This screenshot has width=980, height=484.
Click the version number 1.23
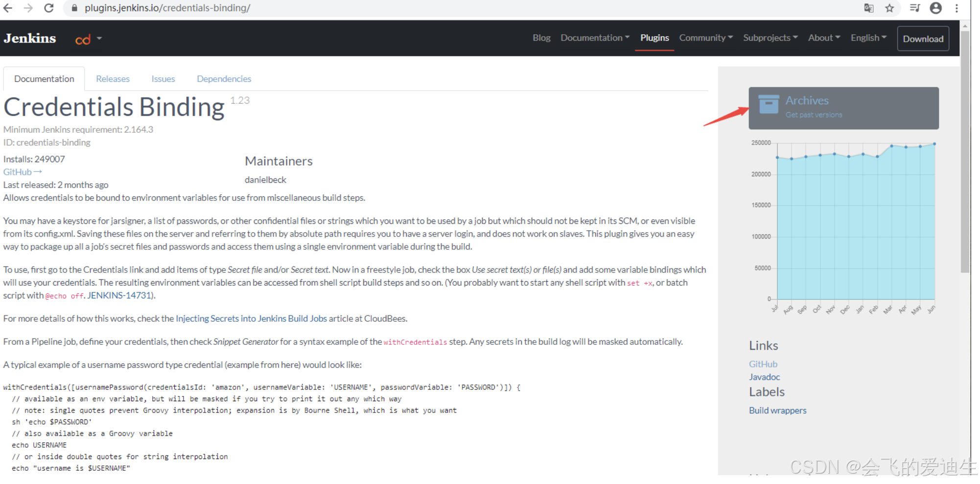(240, 100)
